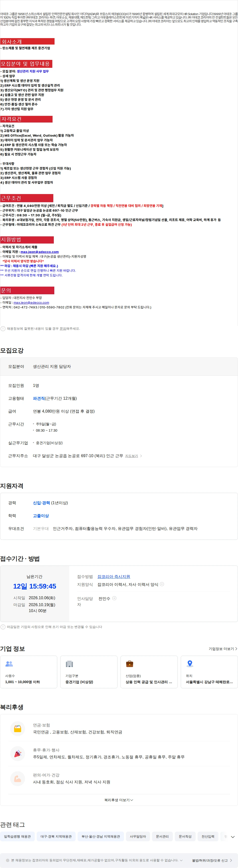
Task: Click the 문의 red header
Action: 27,291
